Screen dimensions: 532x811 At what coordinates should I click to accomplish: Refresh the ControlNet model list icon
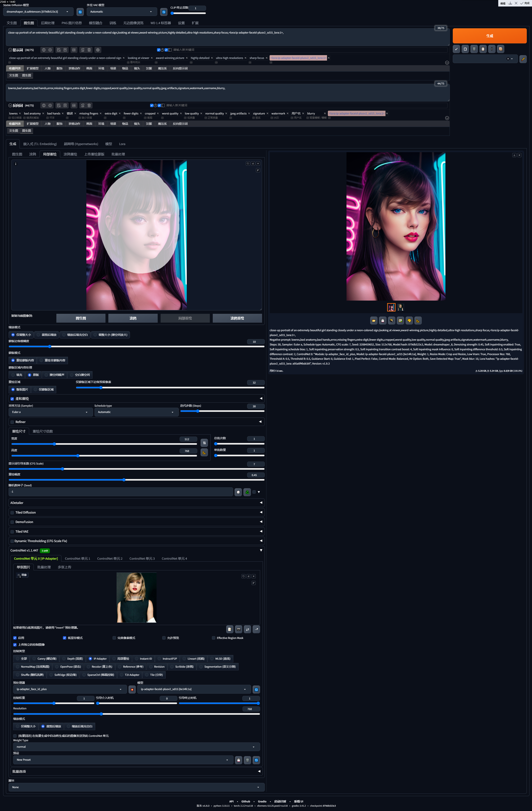tap(256, 689)
